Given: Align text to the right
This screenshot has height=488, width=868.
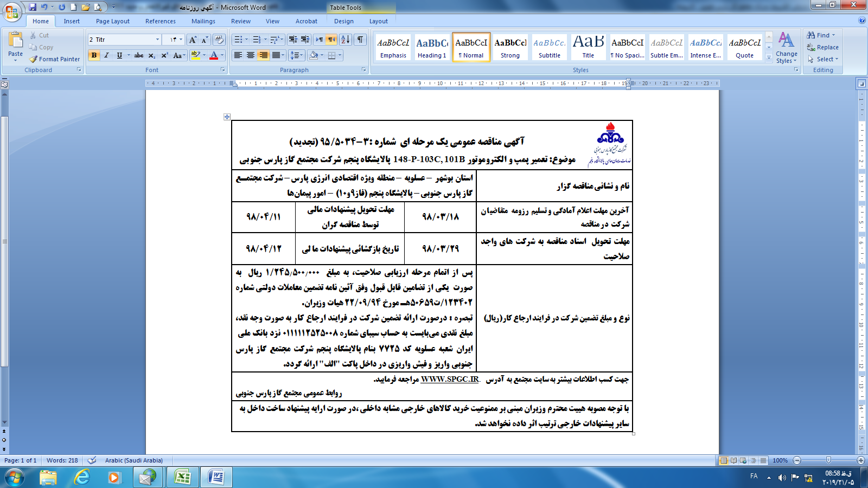Looking at the screenshot, I should 263,55.
